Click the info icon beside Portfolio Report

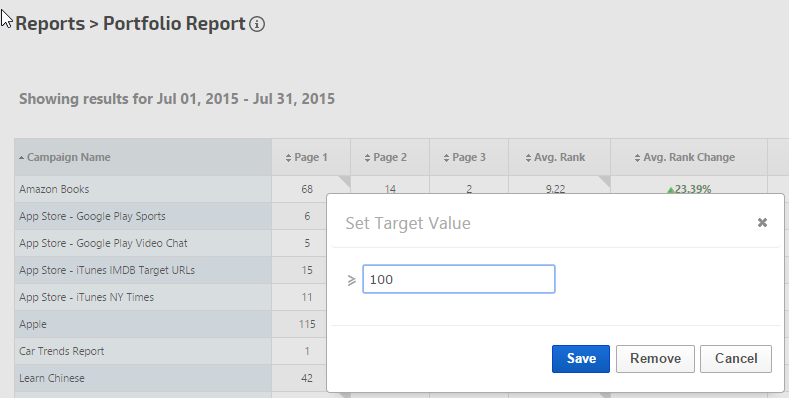(257, 24)
